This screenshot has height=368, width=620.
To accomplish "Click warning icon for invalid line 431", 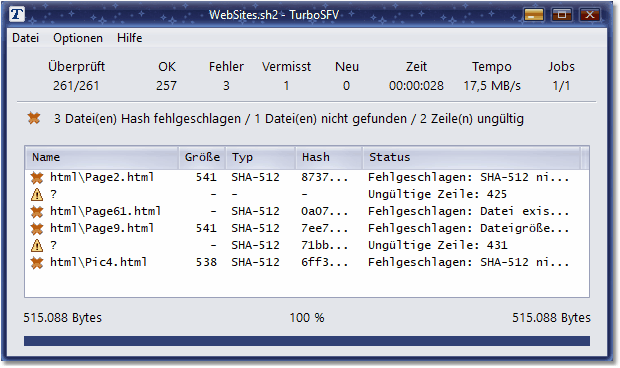I will pyautogui.click(x=37, y=246).
